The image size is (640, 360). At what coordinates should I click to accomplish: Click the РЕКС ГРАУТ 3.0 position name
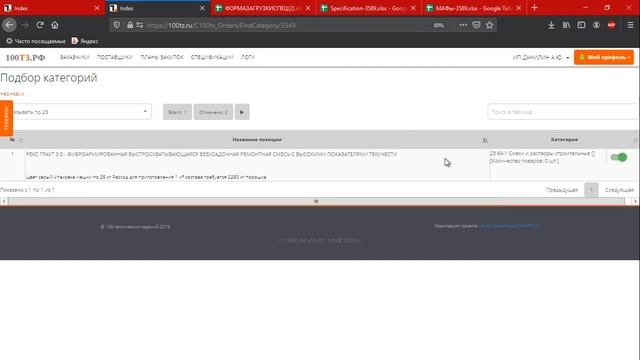(211, 154)
